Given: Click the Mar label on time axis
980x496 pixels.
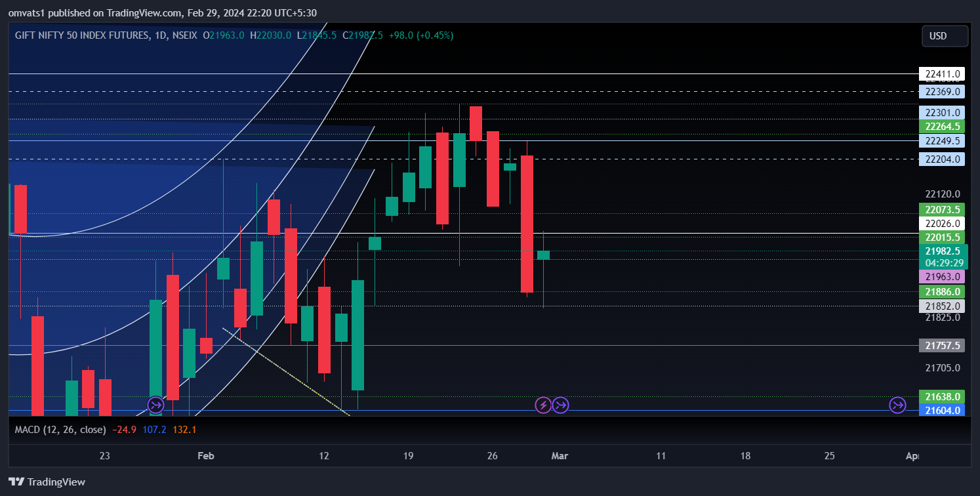Looking at the screenshot, I should click(560, 456).
